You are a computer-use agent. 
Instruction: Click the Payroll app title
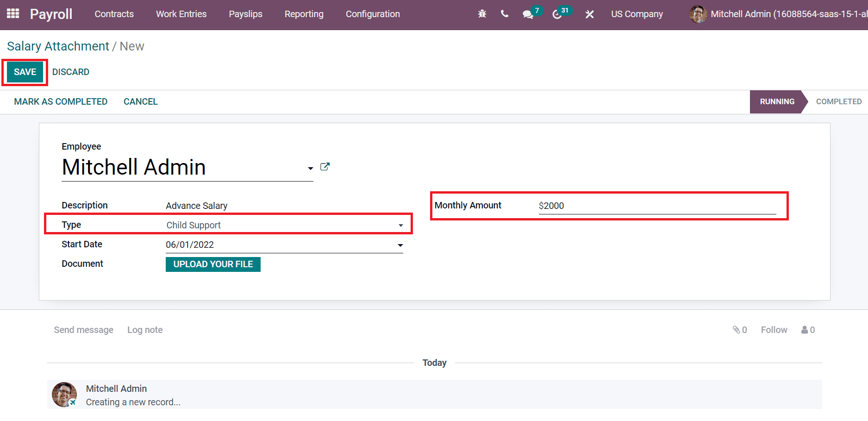[x=51, y=14]
